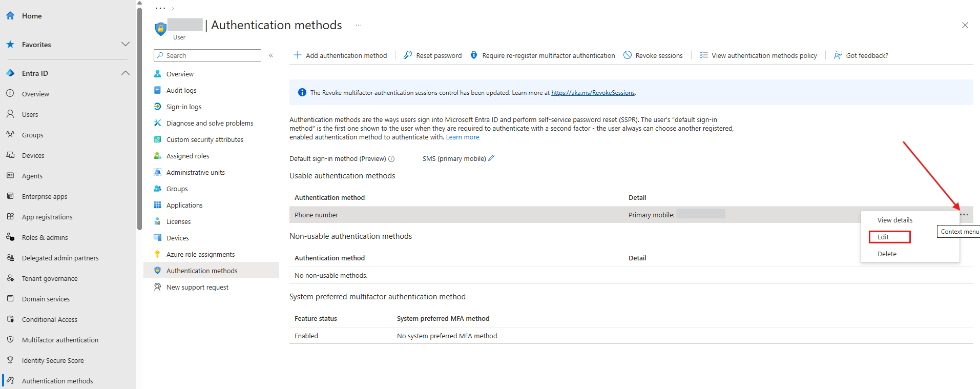Click Revoke sessions
The image size is (980, 389).
point(653,55)
